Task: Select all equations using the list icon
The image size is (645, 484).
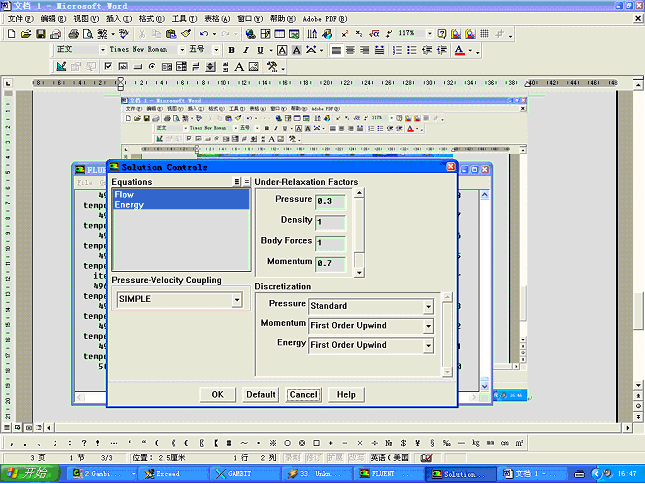Action: (236, 182)
